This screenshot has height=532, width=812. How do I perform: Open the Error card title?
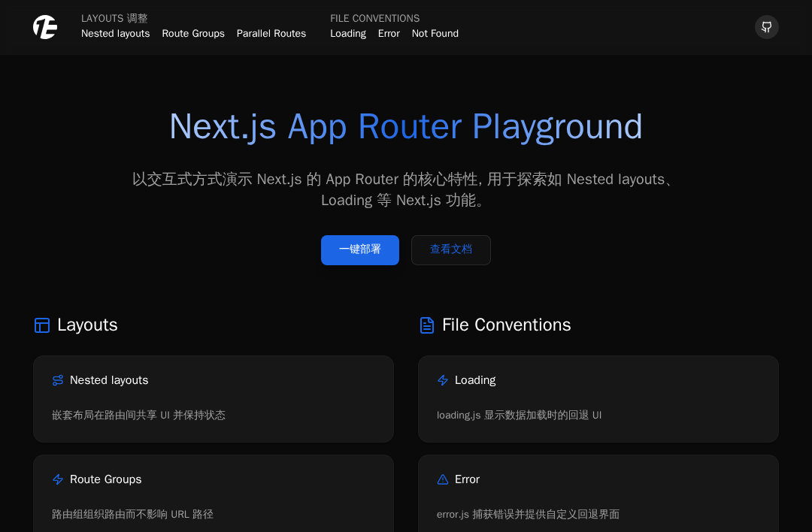click(x=467, y=479)
